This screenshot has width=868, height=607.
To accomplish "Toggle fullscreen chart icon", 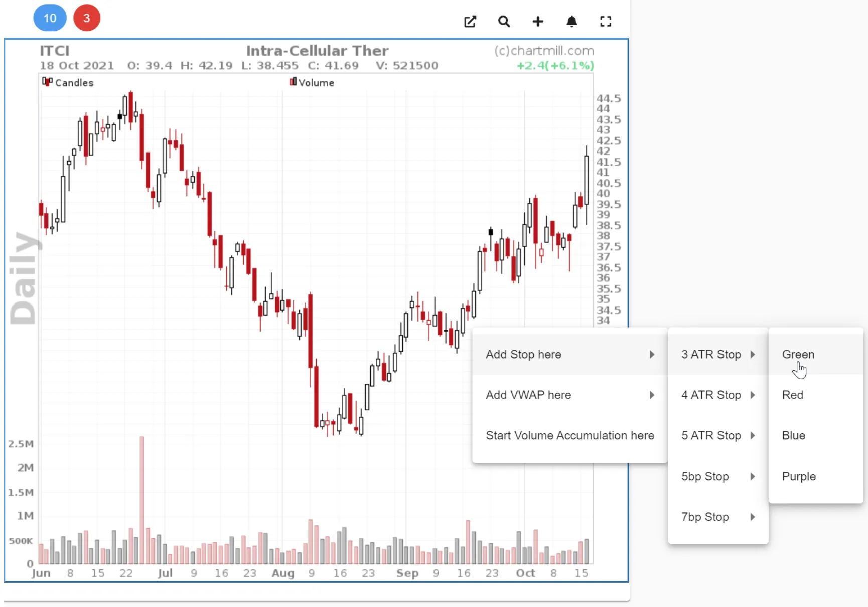I will pyautogui.click(x=606, y=22).
